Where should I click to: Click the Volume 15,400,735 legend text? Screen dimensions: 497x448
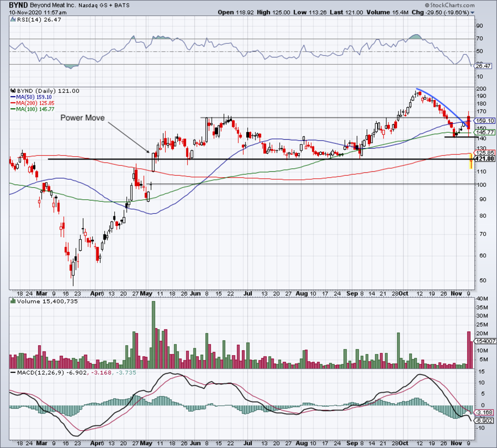click(x=48, y=301)
